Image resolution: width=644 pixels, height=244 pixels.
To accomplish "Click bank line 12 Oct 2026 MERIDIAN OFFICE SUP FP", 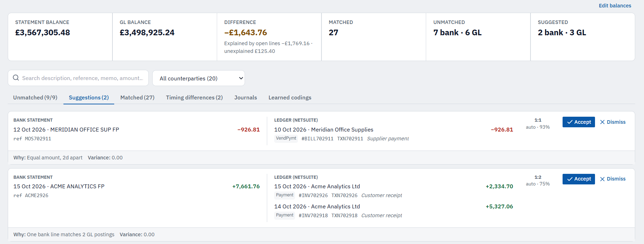I will coord(66,130).
